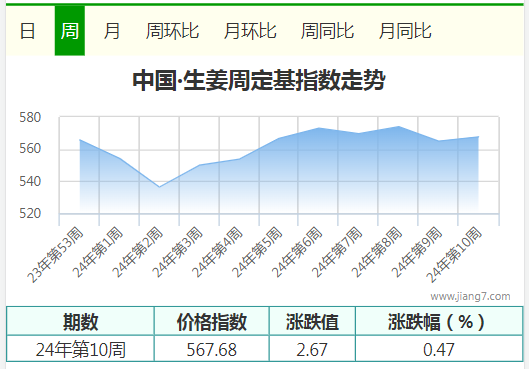Click table cell 24年第10周

pyautogui.click(x=80, y=349)
